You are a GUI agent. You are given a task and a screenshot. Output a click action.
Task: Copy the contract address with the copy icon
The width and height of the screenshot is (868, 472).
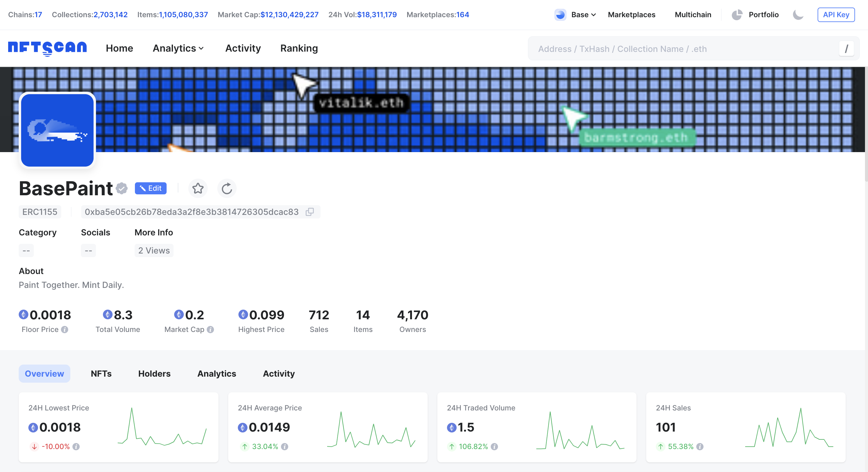310,212
